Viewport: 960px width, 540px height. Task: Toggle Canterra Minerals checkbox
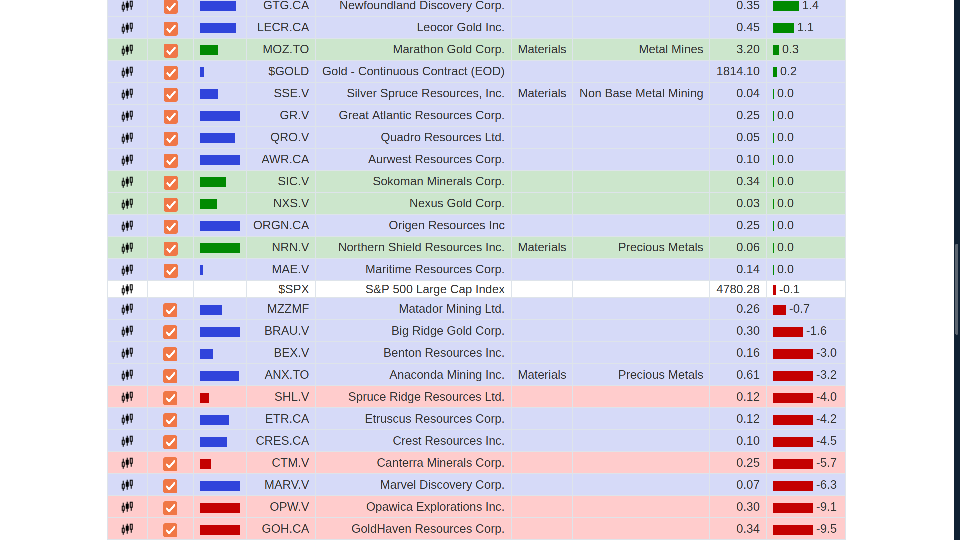coord(170,465)
